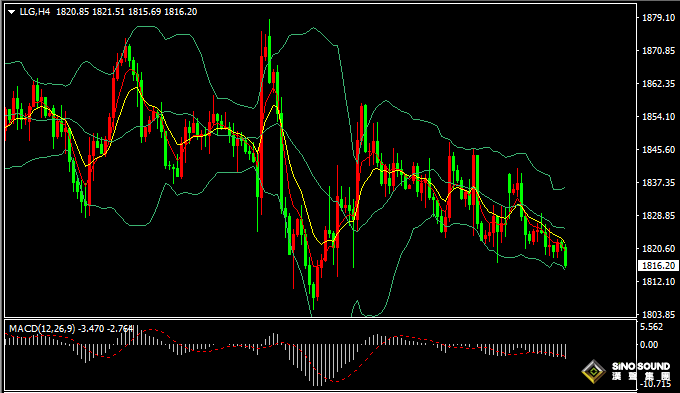
Task: Click the 1862.35 price scale value
Action: (x=658, y=84)
